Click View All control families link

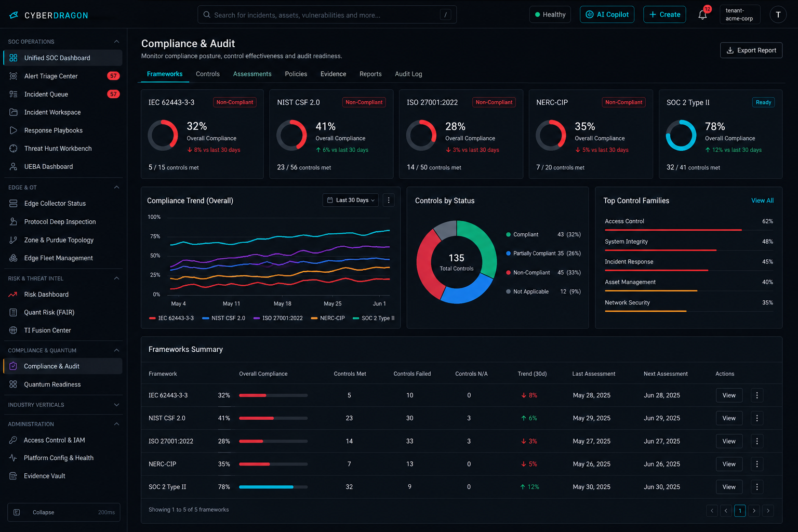pyautogui.click(x=762, y=201)
